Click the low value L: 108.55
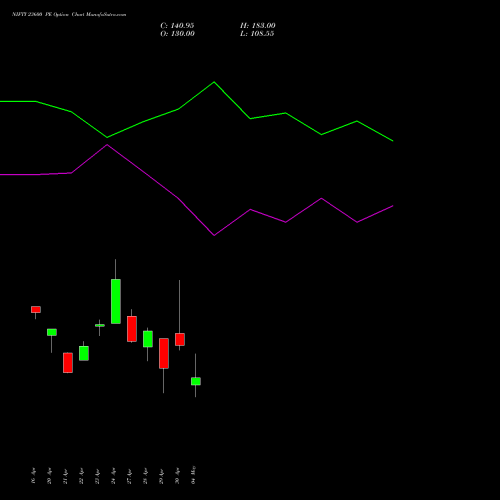The width and height of the screenshot is (500, 500). pos(257,34)
